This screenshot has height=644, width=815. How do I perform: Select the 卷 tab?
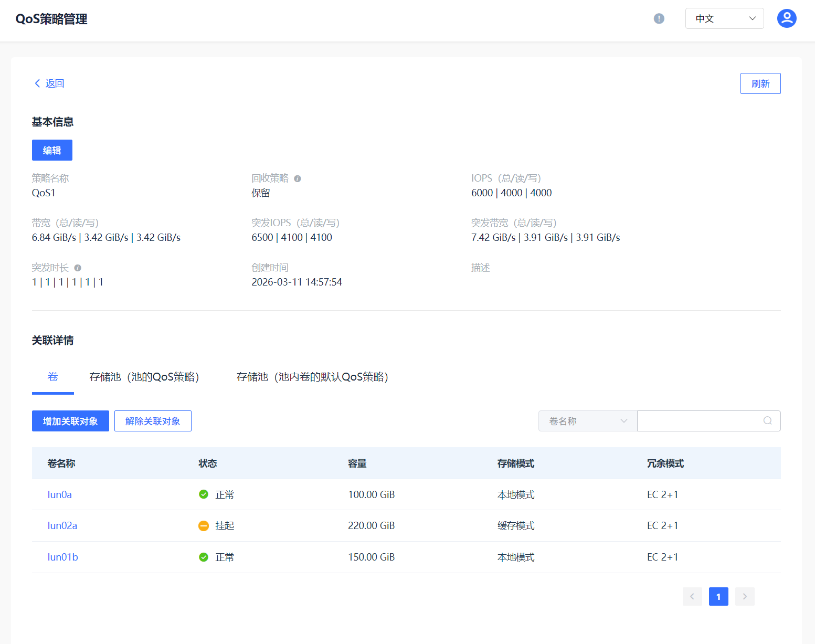tap(52, 377)
